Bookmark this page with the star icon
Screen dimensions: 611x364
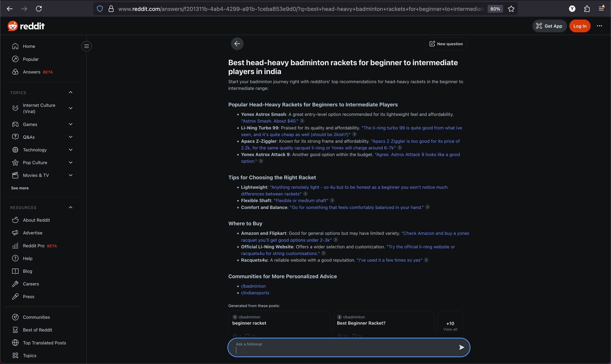tap(511, 9)
